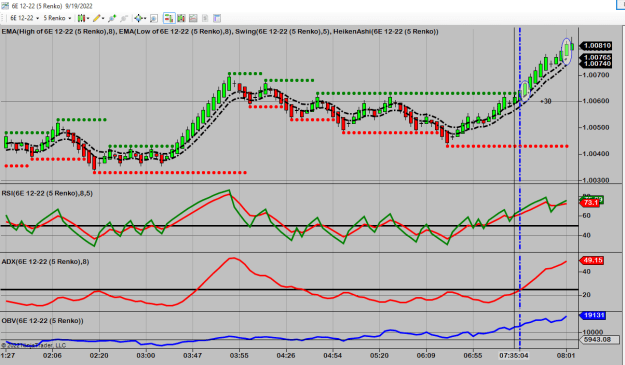Viewport: 625px width, 365px height.
Task: Click the OBV(6E 12-22 (5 Renko)) panel label
Action: click(42, 321)
